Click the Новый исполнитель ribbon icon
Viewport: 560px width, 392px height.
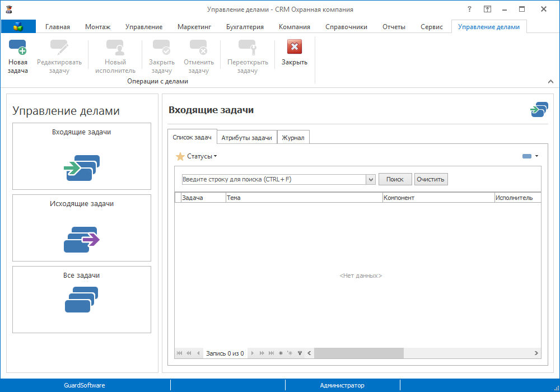(115, 47)
